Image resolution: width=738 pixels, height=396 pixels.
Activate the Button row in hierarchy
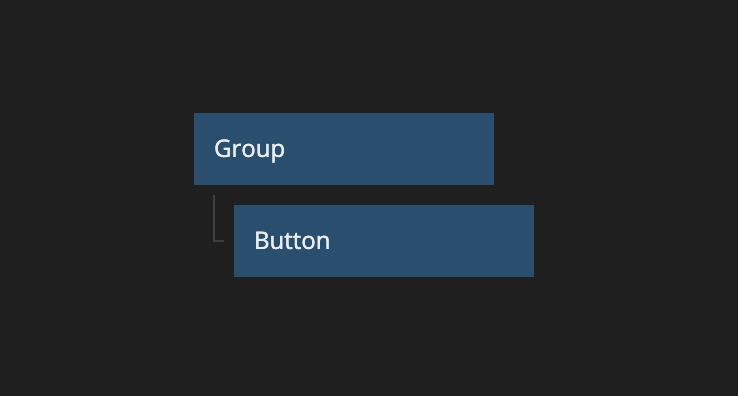(384, 241)
